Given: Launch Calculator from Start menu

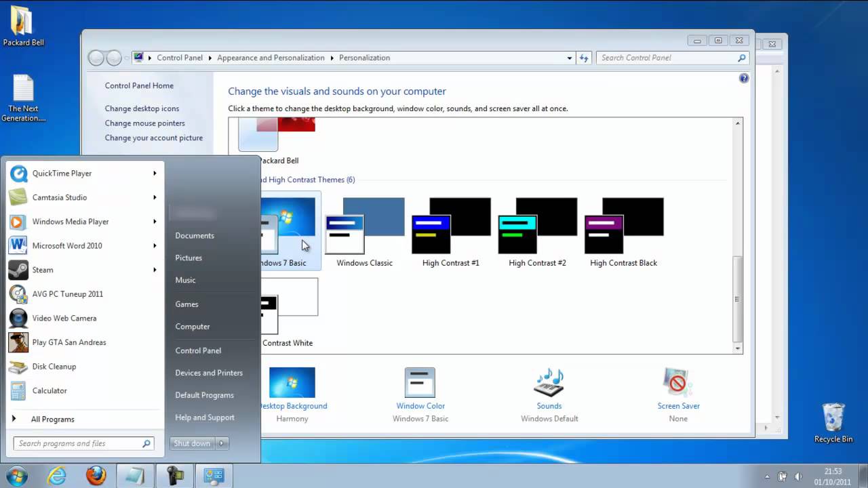Looking at the screenshot, I should [85, 390].
